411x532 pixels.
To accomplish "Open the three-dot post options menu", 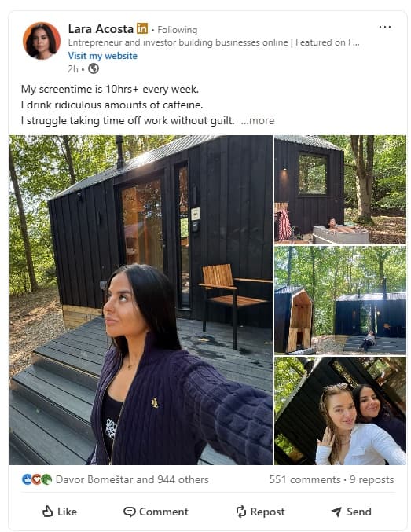I will click(x=384, y=27).
